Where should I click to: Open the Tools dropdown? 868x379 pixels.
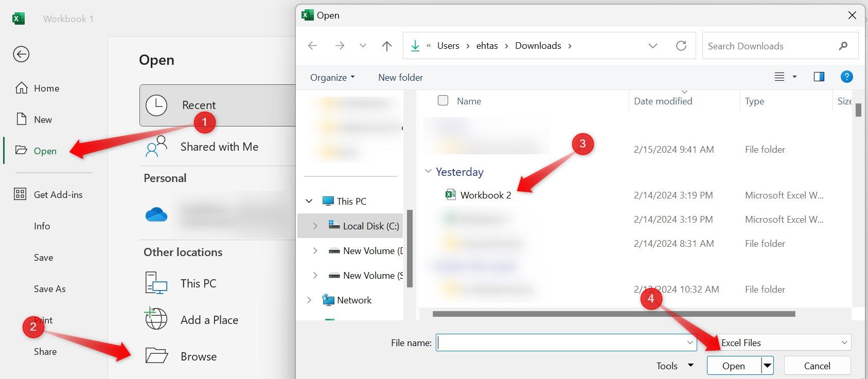pos(675,366)
